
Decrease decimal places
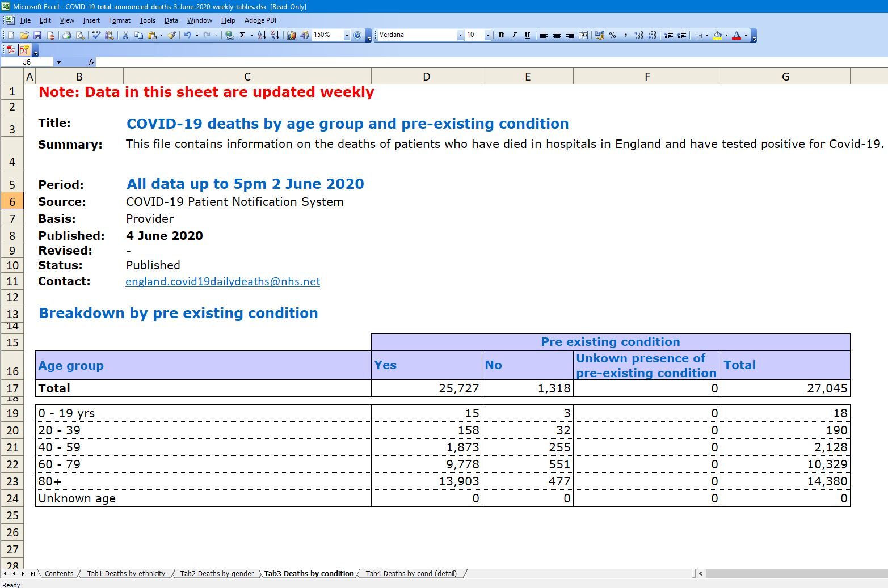[652, 35]
